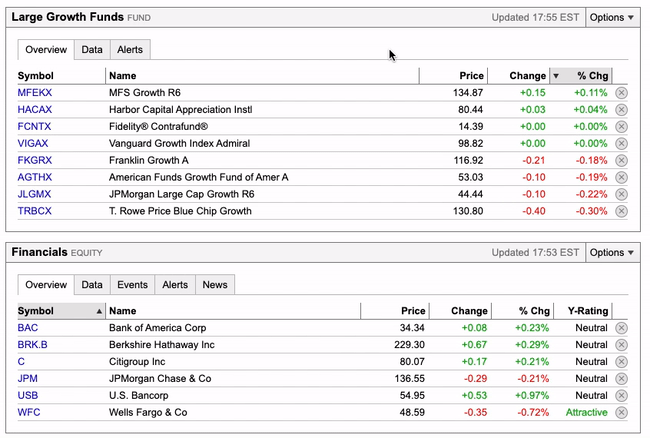Open MFEKX symbol link
The width and height of the screenshot is (650, 438).
tap(35, 92)
